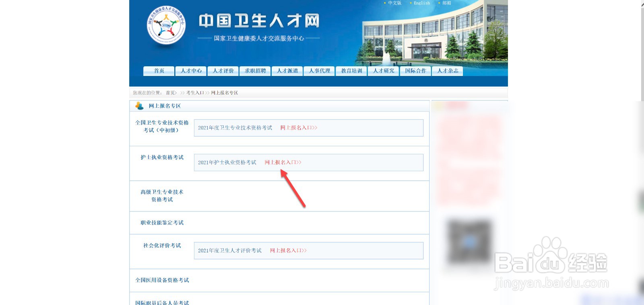This screenshot has width=644, height=305.
Task: Click 考生入口 in the breadcrumb
Action: pyautogui.click(x=195, y=93)
